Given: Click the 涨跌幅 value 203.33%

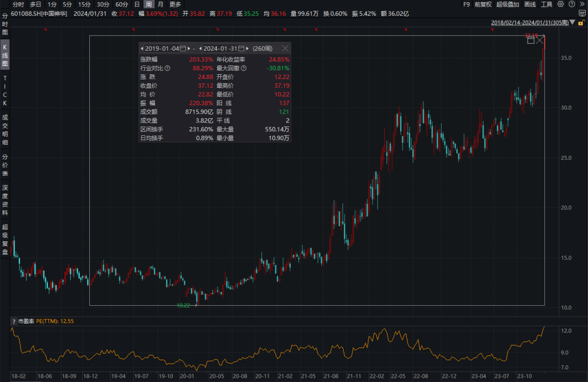Looking at the screenshot, I should [x=201, y=59].
